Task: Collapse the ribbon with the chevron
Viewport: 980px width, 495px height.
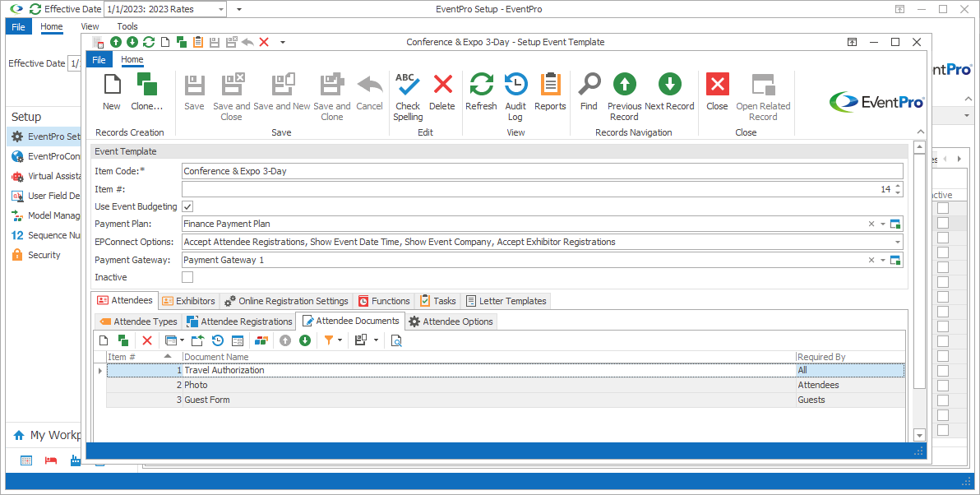Action: tap(920, 132)
